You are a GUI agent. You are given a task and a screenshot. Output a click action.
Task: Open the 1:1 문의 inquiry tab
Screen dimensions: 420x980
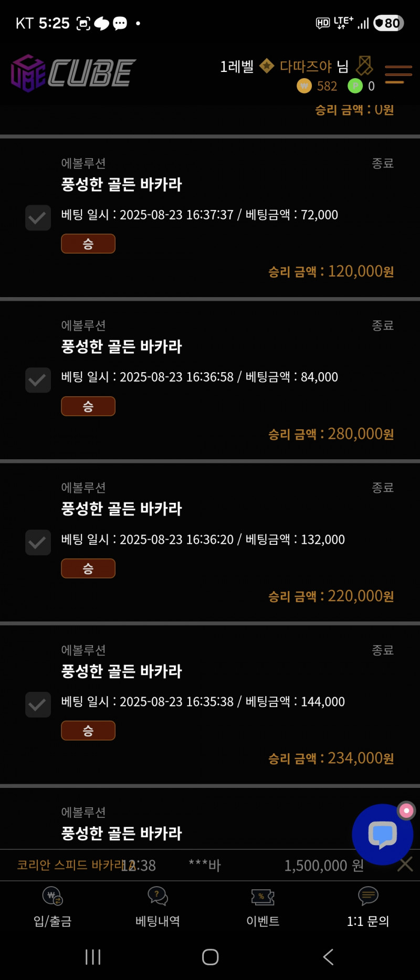click(367, 905)
